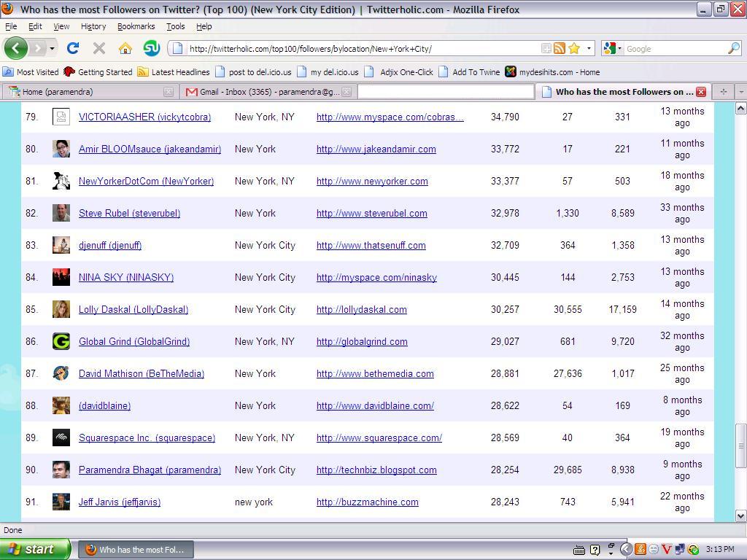Image resolution: width=747 pixels, height=560 pixels.
Task: Open a new tab with plus button
Action: 724,92
